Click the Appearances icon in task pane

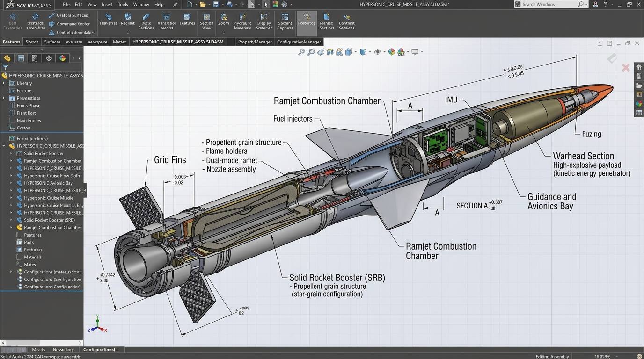639,104
